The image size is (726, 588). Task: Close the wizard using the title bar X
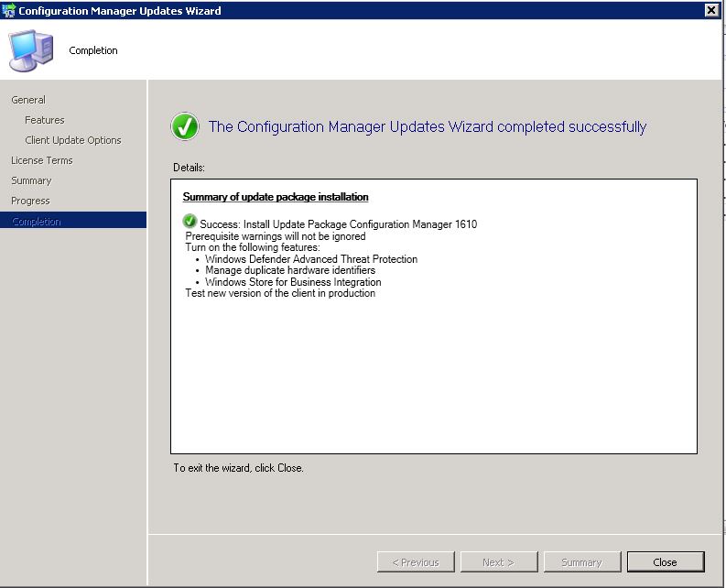(711, 10)
